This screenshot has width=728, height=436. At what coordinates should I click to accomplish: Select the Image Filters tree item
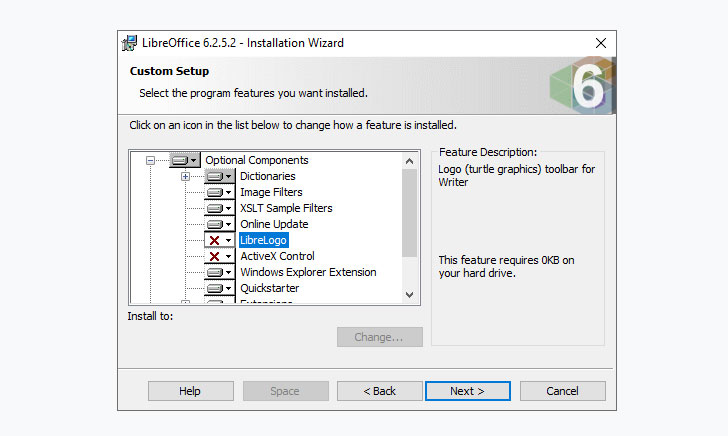[271, 192]
